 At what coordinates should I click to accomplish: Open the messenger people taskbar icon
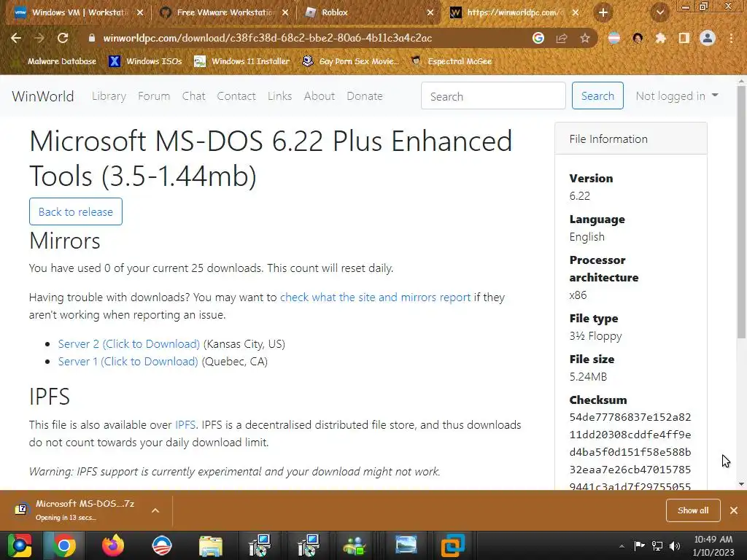coord(355,545)
